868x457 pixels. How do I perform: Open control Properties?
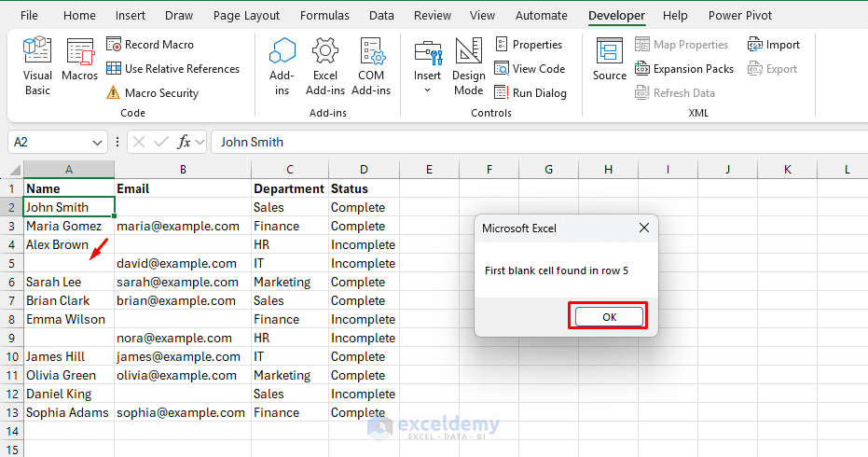pyautogui.click(x=529, y=45)
